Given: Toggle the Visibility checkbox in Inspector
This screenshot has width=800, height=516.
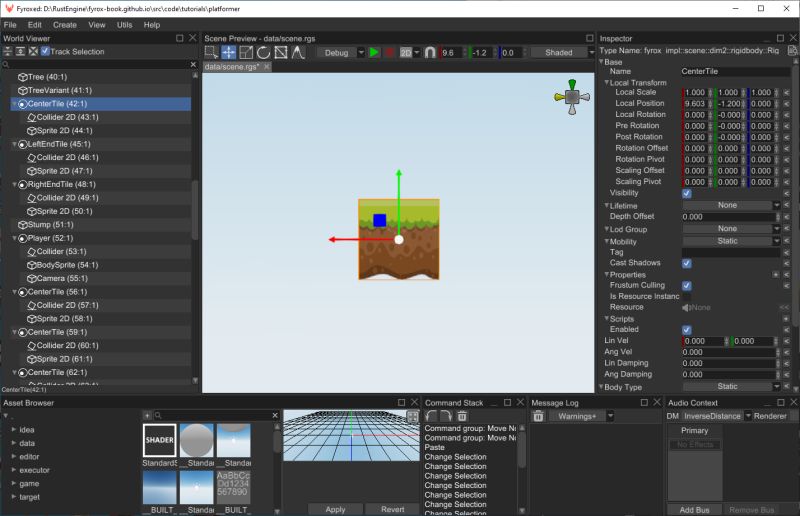Looking at the screenshot, I should click(x=687, y=193).
